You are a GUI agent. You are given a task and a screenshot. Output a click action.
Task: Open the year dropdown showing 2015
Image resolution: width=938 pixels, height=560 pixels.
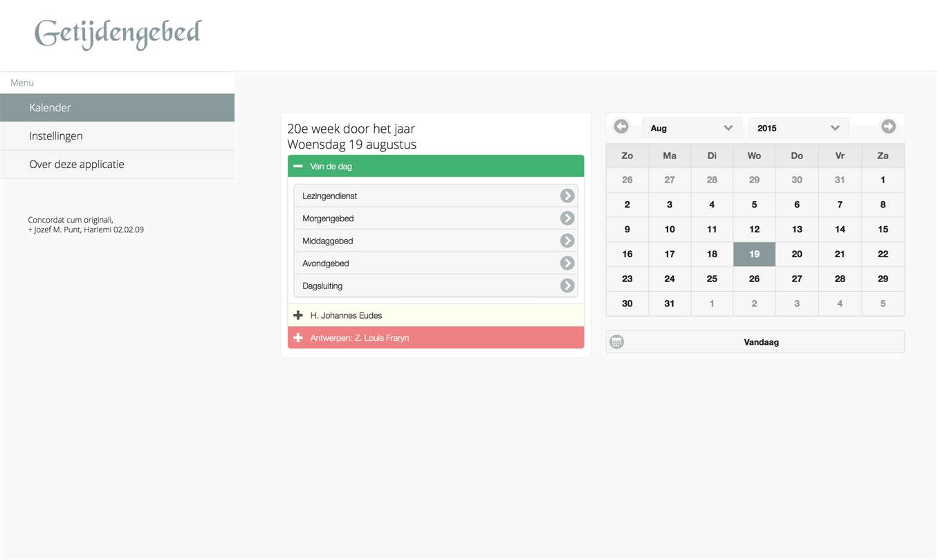click(798, 128)
